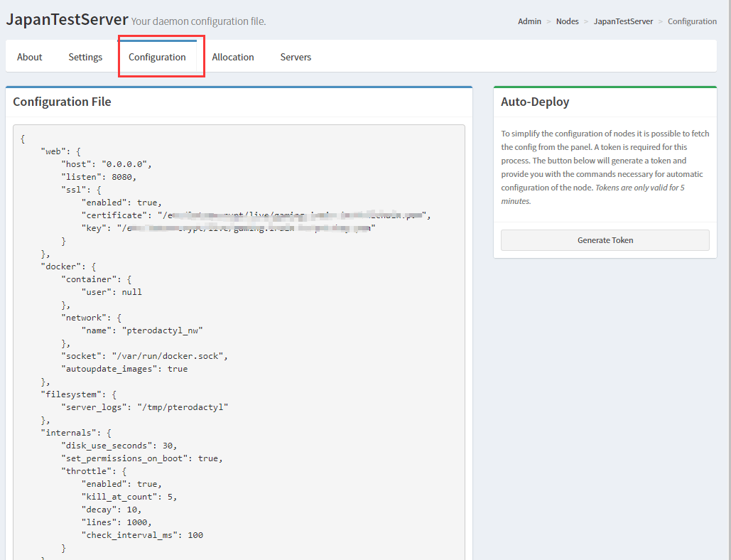Click the Configuration breadcrumb entry

point(692,21)
